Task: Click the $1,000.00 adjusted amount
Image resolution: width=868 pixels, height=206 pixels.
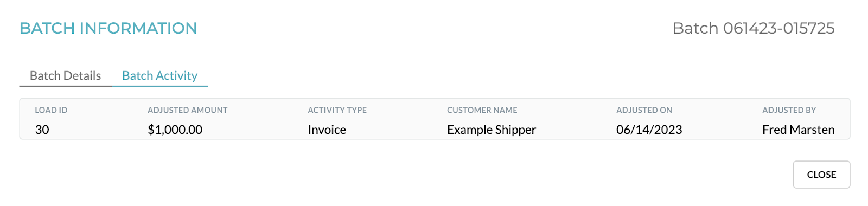Action: [x=175, y=130]
